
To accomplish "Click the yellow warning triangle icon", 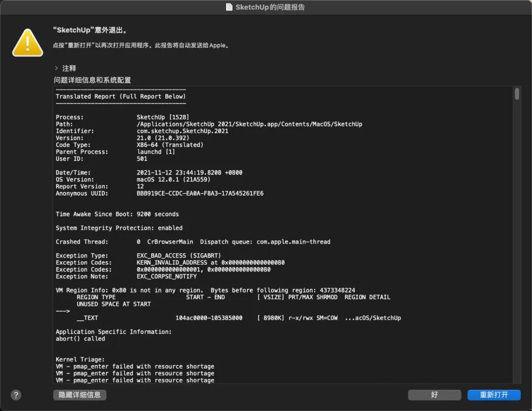I will (27, 42).
